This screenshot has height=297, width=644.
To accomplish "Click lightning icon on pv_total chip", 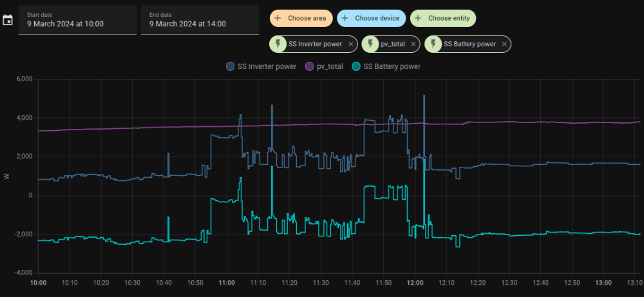I will [x=370, y=44].
